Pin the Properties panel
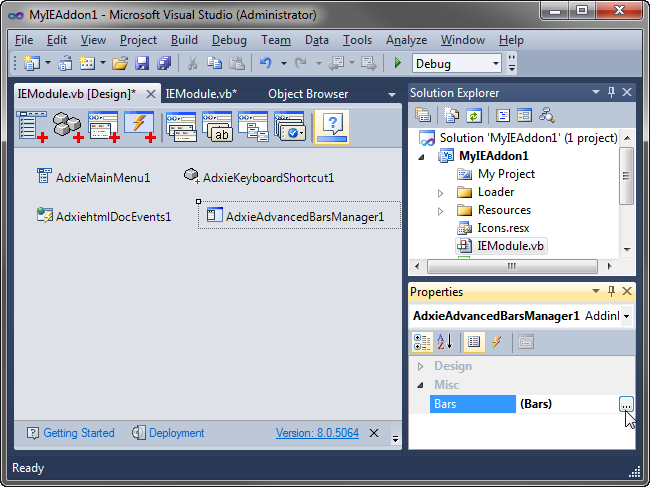Viewport: 650px width, 487px height. pos(611,291)
